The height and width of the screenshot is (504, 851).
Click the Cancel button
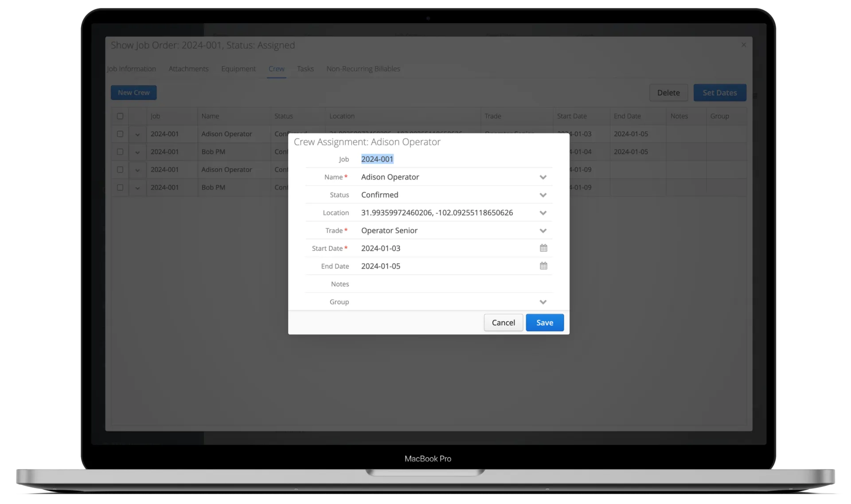coord(503,322)
